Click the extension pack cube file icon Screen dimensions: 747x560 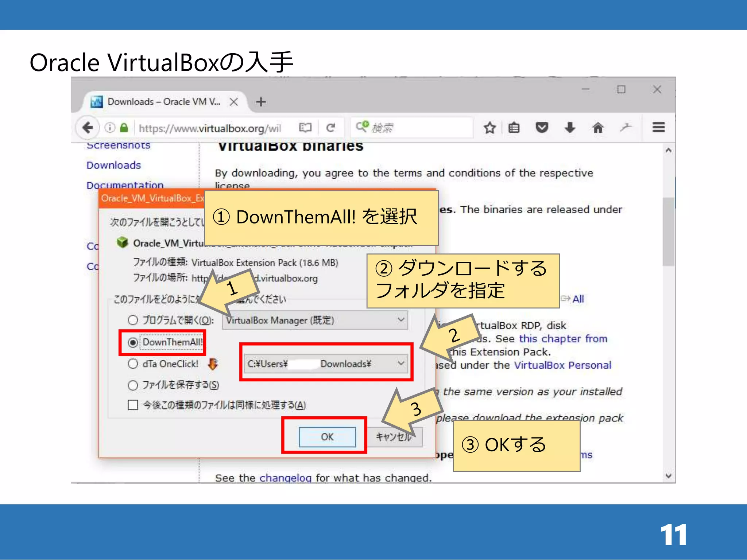click(x=122, y=242)
